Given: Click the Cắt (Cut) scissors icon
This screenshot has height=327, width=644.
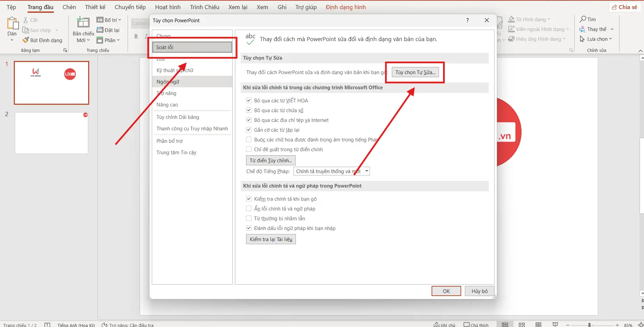Looking at the screenshot, I should [x=26, y=20].
